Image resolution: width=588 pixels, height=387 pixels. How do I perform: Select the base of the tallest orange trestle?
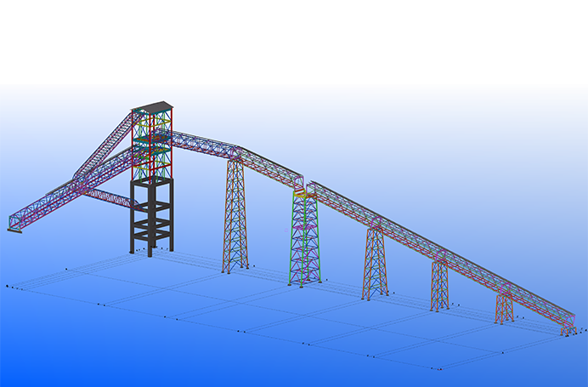click(235, 270)
